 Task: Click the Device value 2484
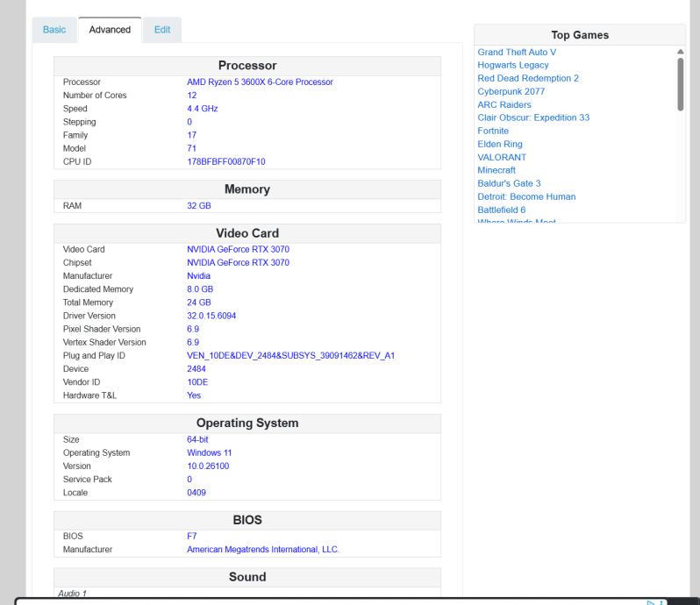pyautogui.click(x=196, y=369)
